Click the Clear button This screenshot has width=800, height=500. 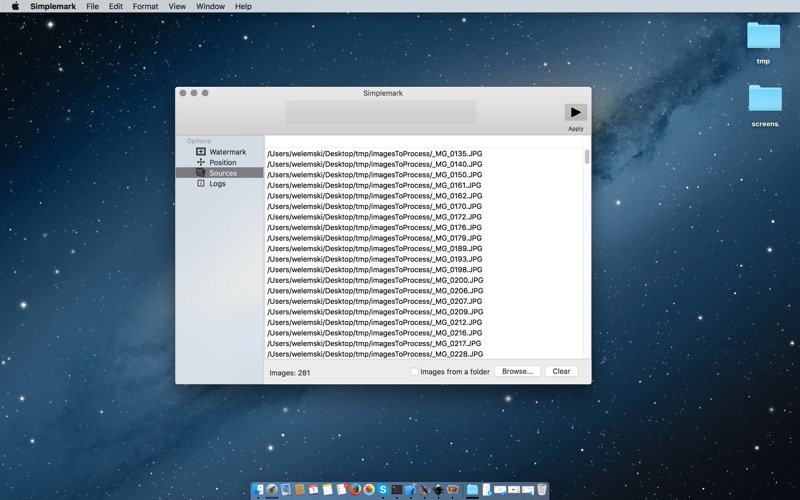[x=561, y=371]
